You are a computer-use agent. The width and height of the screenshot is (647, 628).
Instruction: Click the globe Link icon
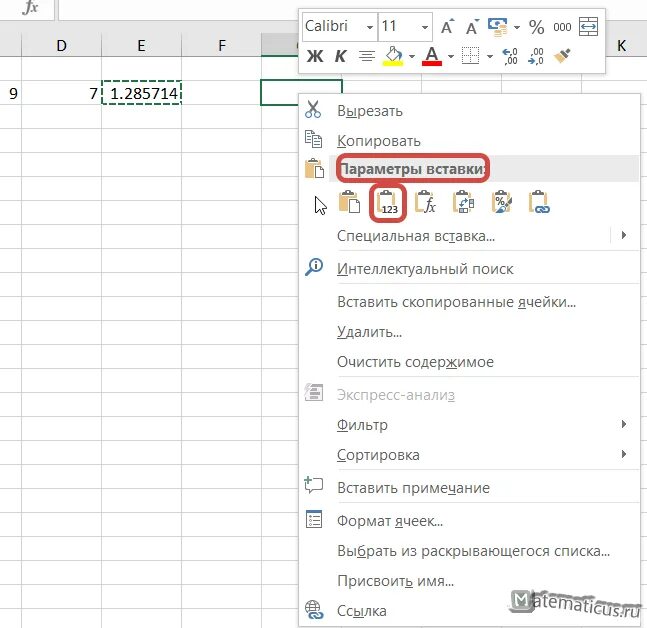[314, 609]
